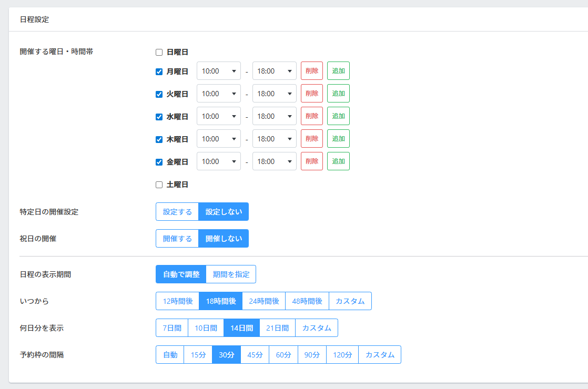Uncheck the 水曜日 checkbox

(159, 117)
